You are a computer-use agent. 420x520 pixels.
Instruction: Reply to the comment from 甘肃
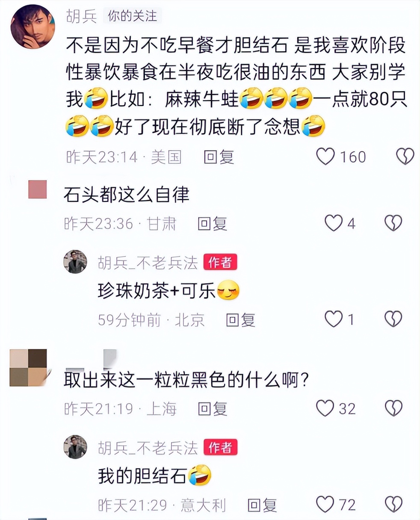(x=212, y=224)
